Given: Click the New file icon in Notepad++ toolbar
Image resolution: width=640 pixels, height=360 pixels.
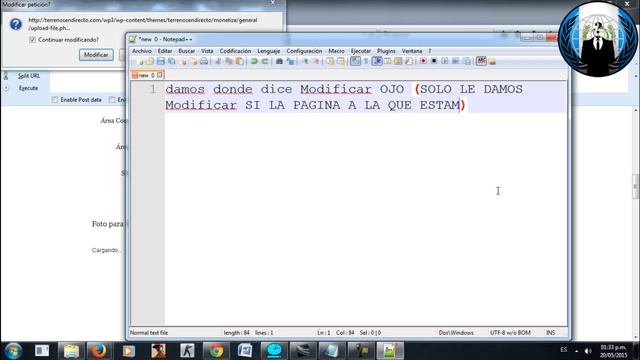Looking at the screenshot, I should (140, 61).
